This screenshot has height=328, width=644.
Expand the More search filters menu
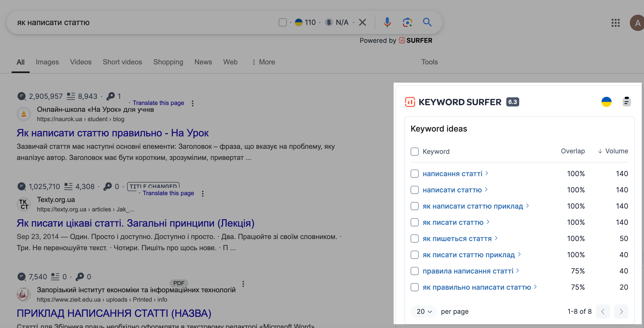[264, 62]
